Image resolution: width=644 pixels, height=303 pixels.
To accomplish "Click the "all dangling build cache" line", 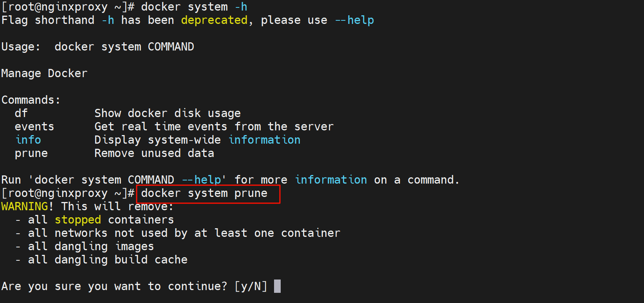I will (108, 260).
